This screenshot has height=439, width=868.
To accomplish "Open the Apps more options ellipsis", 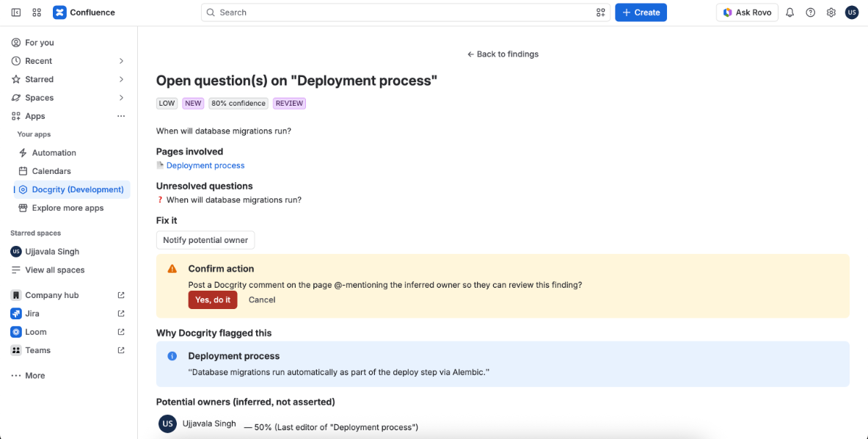I will [x=121, y=116].
